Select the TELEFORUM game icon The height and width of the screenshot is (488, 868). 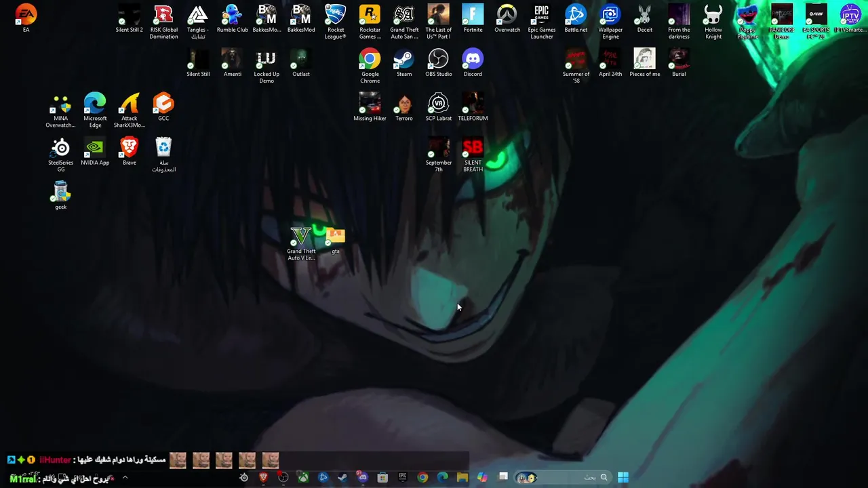click(x=473, y=106)
